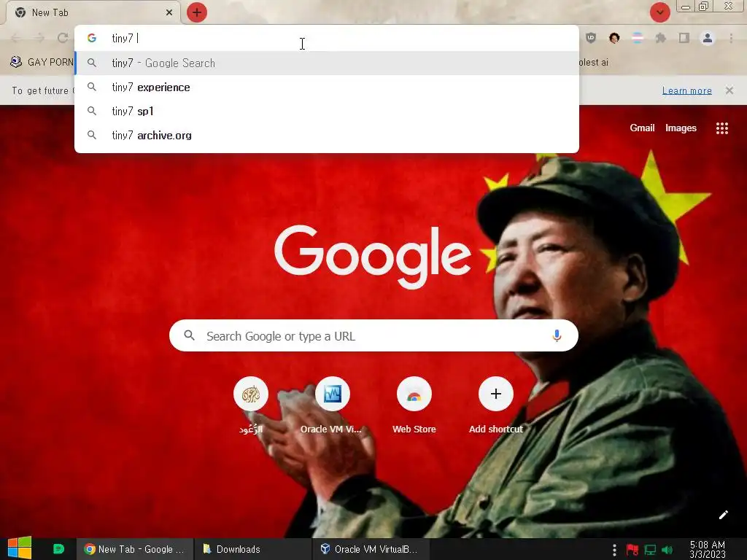Click the network tray icon
The width and height of the screenshot is (747, 560).
[650, 550]
